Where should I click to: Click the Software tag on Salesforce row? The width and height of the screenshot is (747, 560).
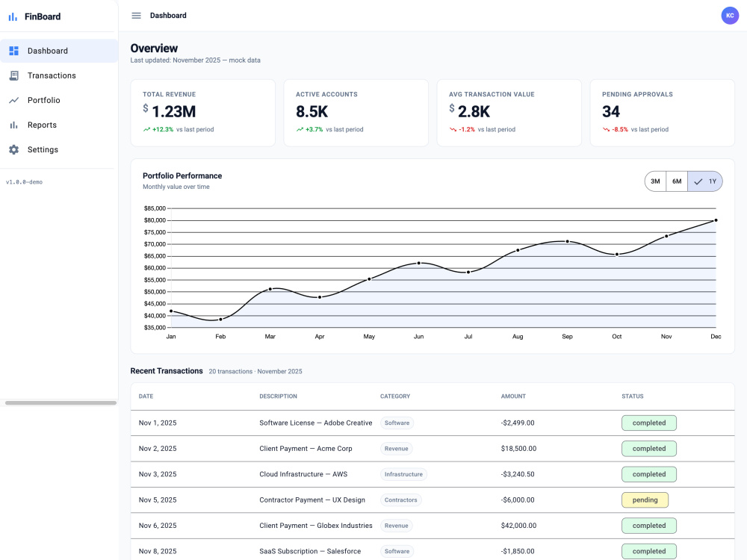pos(397,552)
